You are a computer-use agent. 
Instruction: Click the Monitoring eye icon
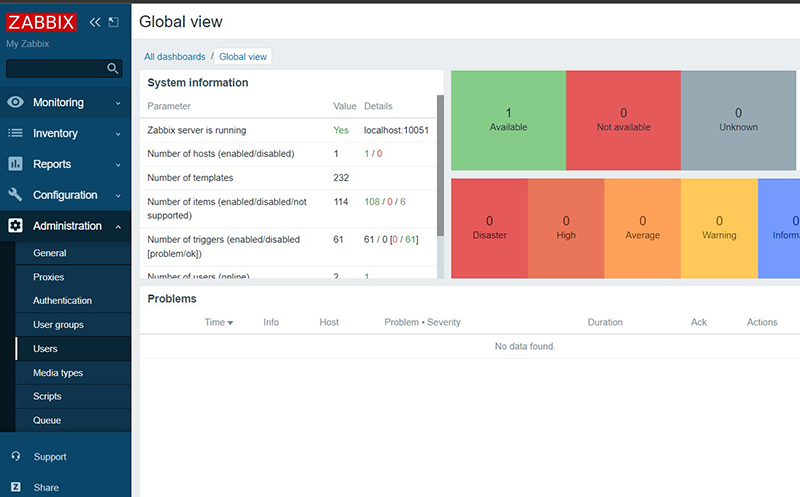pos(15,102)
